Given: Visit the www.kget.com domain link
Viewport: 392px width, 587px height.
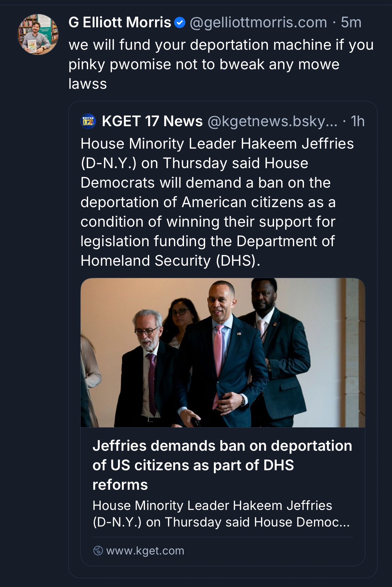Looking at the screenshot, I should coord(145,551).
